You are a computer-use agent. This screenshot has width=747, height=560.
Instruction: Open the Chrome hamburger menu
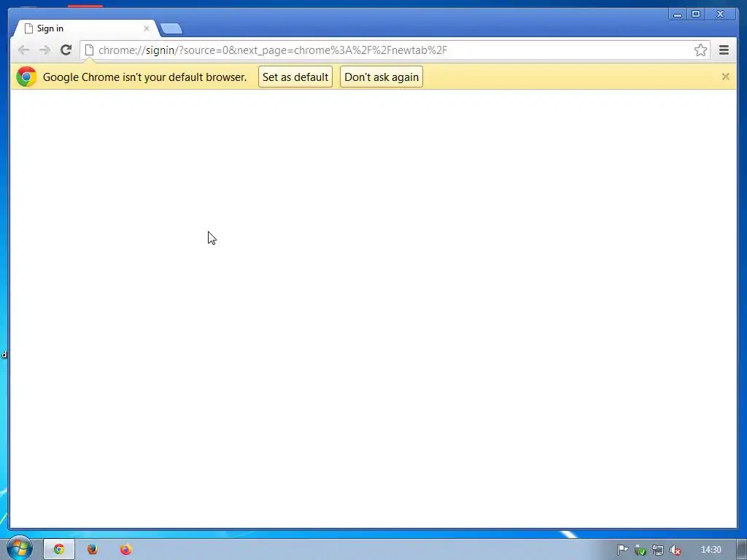[724, 50]
